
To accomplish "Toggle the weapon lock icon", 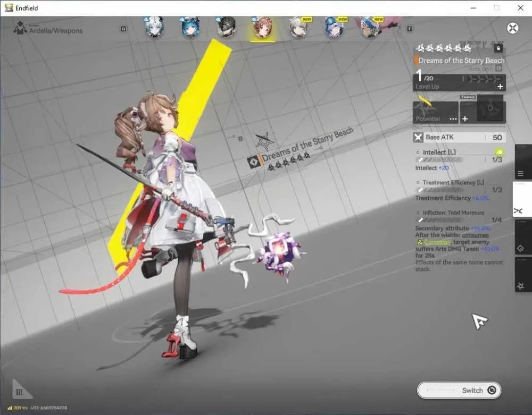I will [x=498, y=48].
